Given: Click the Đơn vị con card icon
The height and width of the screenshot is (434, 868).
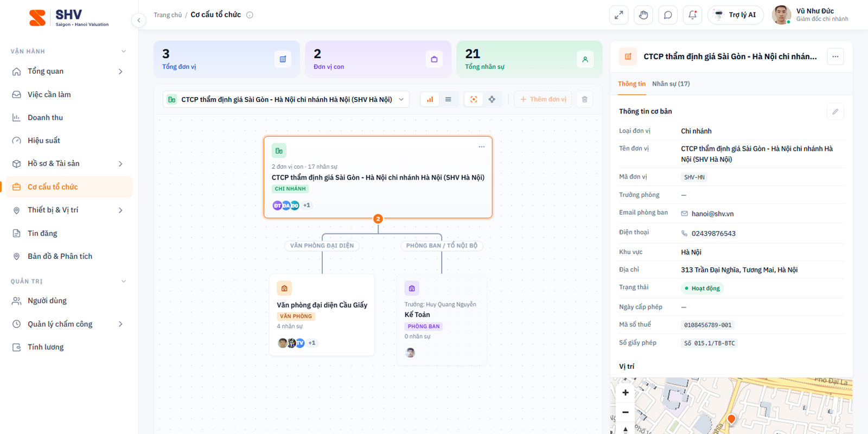Looking at the screenshot, I should [434, 59].
